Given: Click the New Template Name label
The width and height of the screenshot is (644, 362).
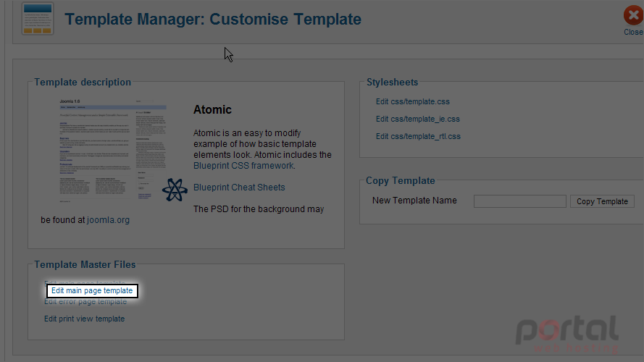Looking at the screenshot, I should pos(414,201).
